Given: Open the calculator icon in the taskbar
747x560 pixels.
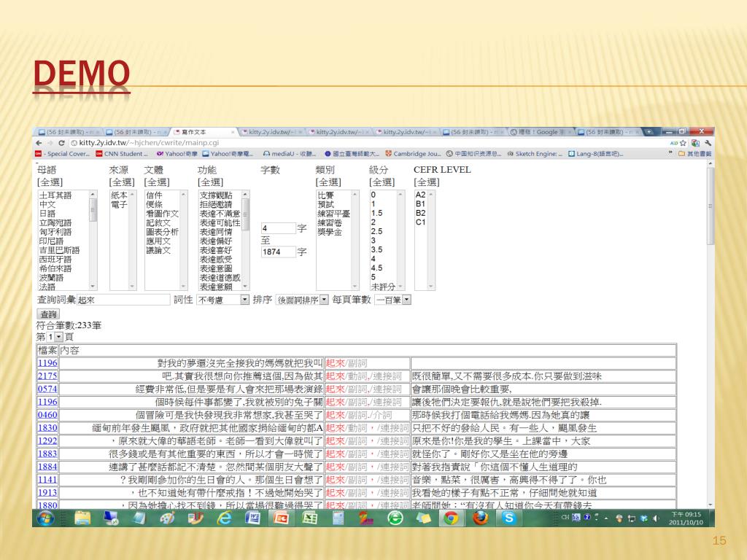Looking at the screenshot, I should (x=338, y=518).
